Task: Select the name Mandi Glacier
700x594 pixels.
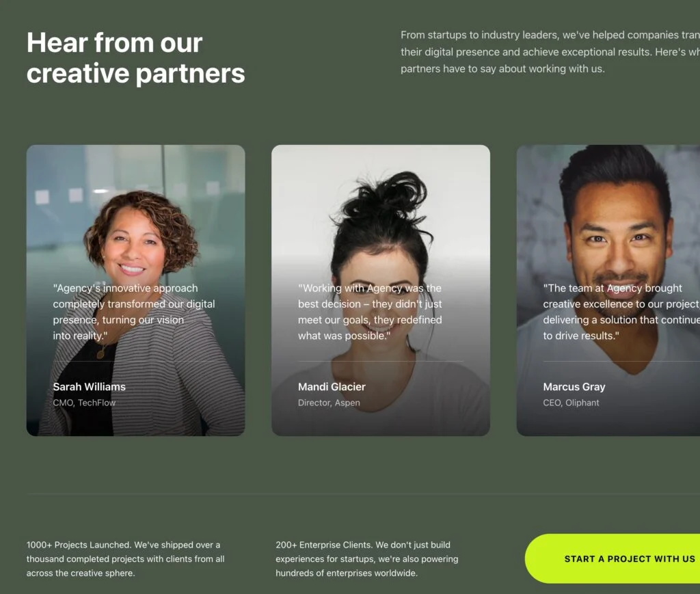Action: point(332,386)
